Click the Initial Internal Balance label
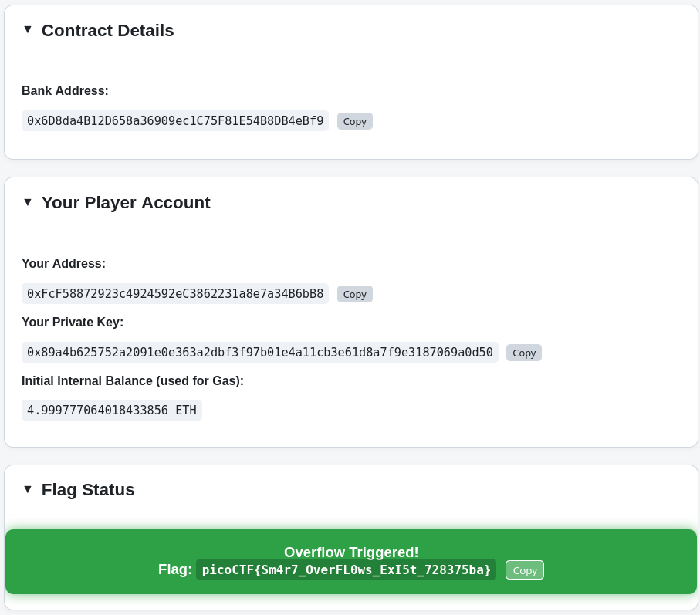The height and width of the screenshot is (615, 700). 133,380
